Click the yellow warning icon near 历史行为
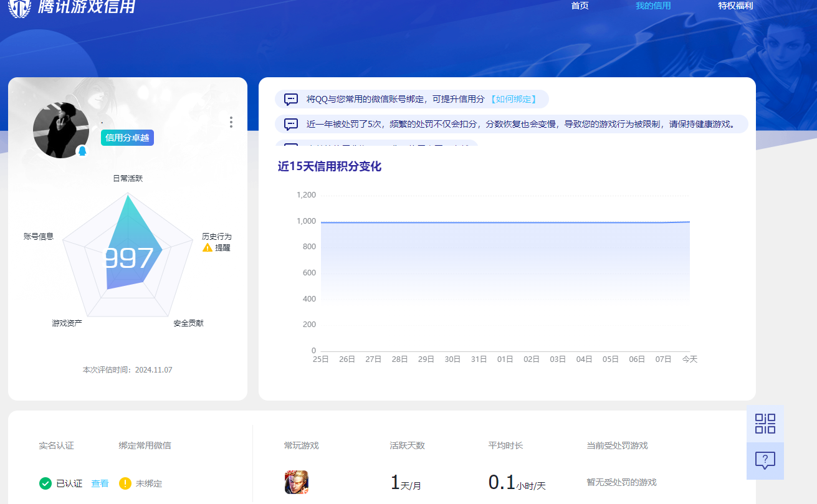This screenshot has width=817, height=504. (208, 247)
